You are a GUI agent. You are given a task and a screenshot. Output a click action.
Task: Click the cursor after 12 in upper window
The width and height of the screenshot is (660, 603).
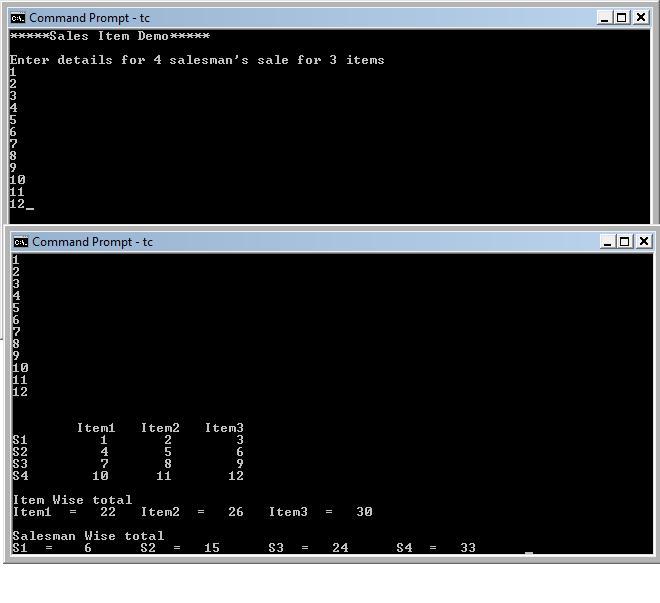30,205
